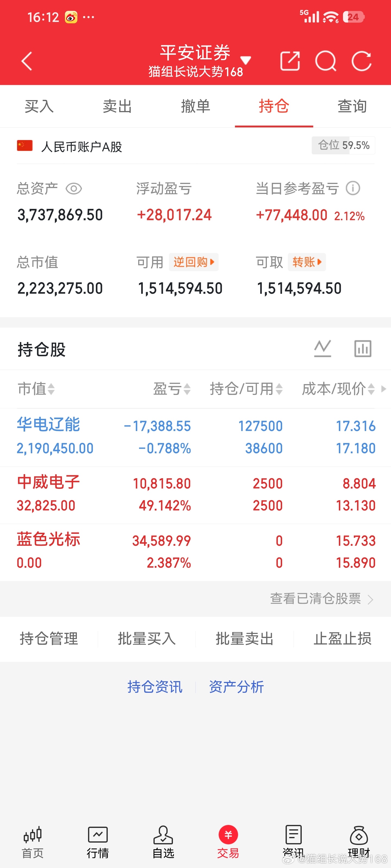391x868 pixels.
Task: Tap the floating profit value +28,017.24
Action: 174,215
